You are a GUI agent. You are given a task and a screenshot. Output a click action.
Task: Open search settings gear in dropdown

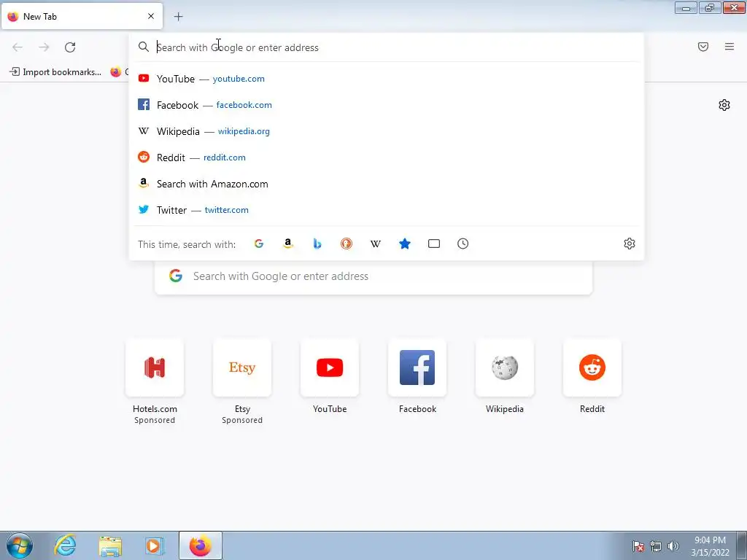[x=630, y=244]
